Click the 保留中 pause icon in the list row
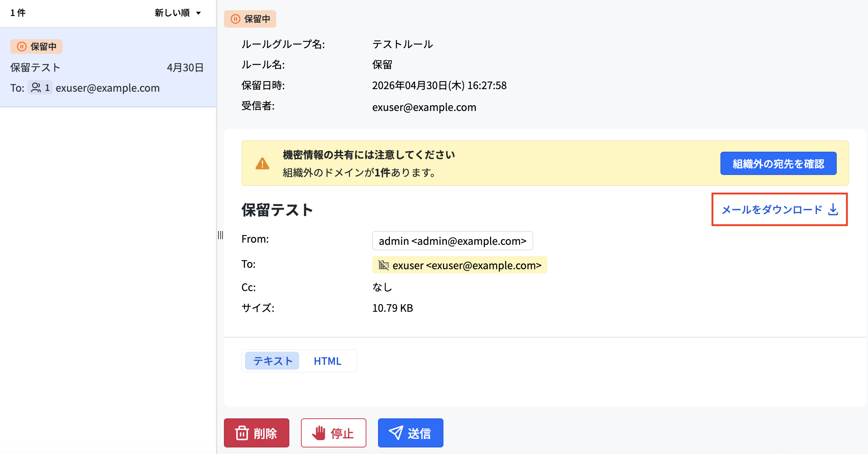 coord(22,47)
